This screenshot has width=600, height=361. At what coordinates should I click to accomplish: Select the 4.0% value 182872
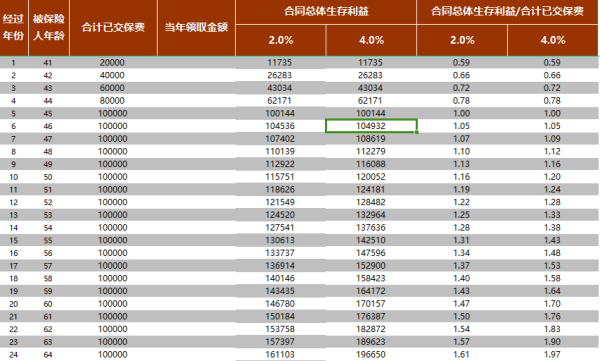[371, 329]
